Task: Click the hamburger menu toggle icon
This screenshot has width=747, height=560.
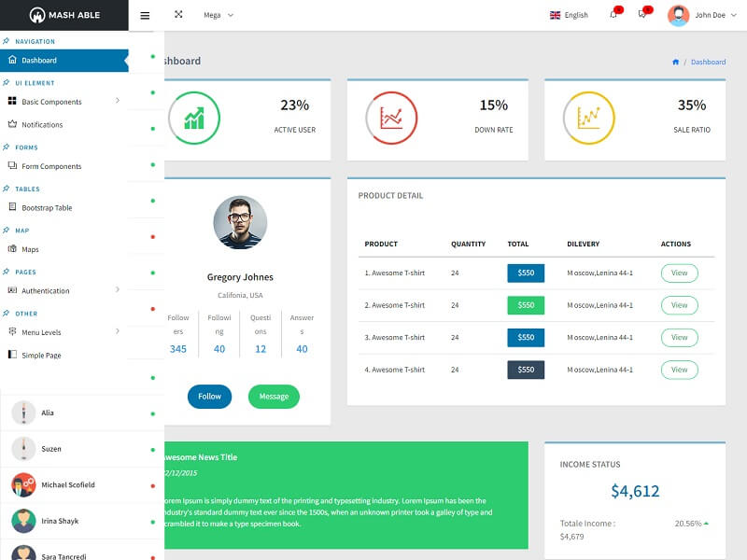Action: (145, 15)
